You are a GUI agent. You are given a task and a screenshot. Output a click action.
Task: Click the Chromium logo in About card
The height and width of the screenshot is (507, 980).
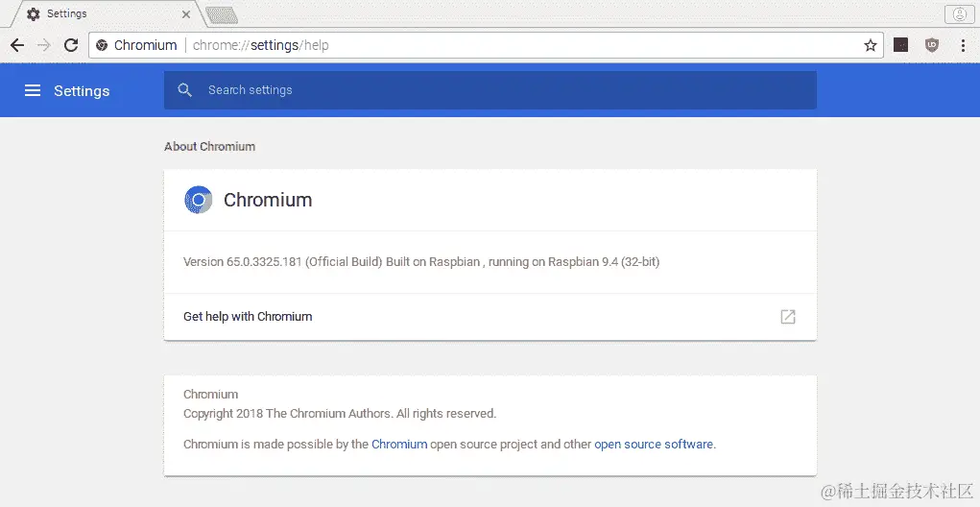(x=198, y=200)
